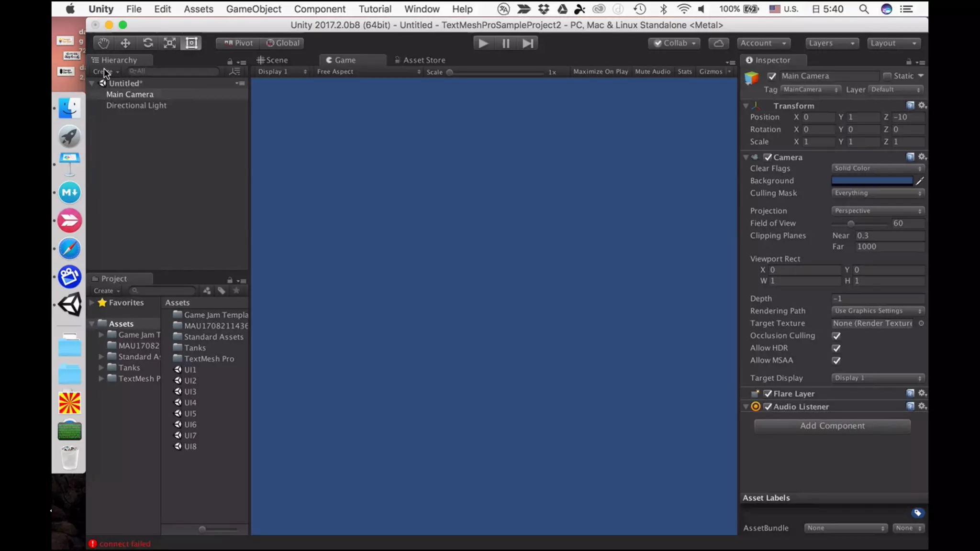Select the Rotate tool icon
Image resolution: width=980 pixels, height=551 pixels.
point(148,43)
